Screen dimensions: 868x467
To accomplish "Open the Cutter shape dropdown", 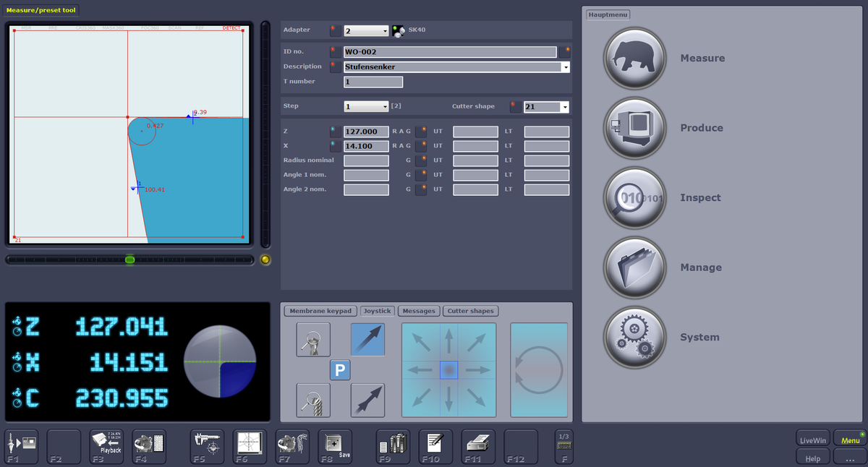I will pos(565,107).
